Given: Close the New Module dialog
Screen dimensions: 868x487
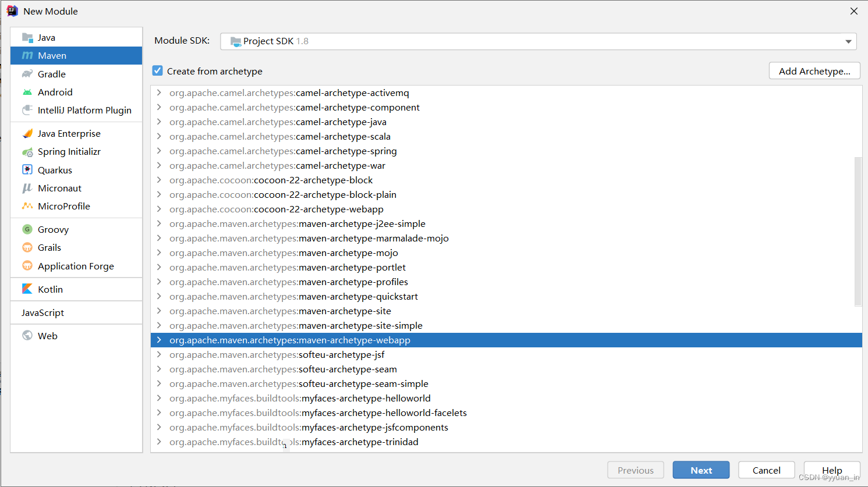Looking at the screenshot, I should (854, 11).
